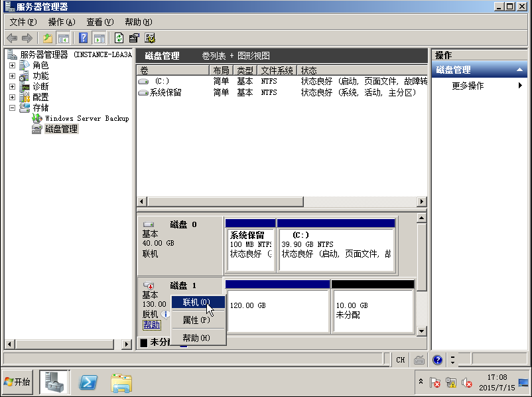Click the CH language indicator
Image resolution: width=532 pixels, height=397 pixels.
(x=401, y=360)
